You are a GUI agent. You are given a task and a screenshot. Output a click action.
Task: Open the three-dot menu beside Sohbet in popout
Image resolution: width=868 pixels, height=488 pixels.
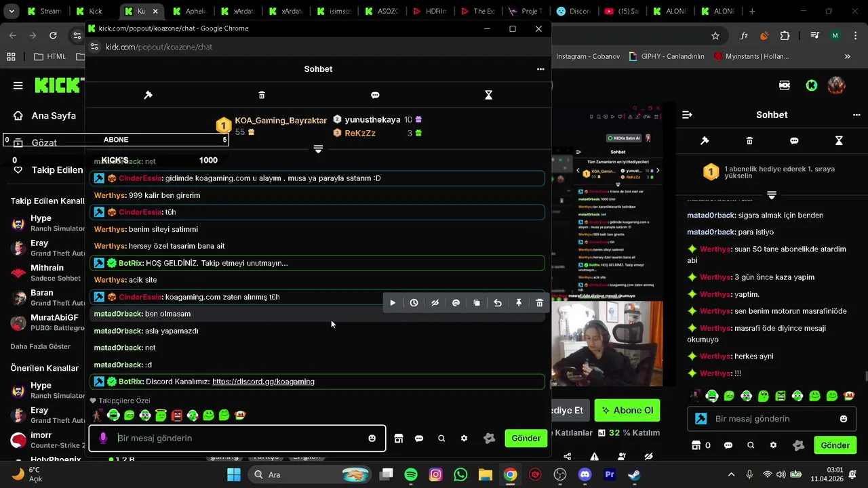540,69
